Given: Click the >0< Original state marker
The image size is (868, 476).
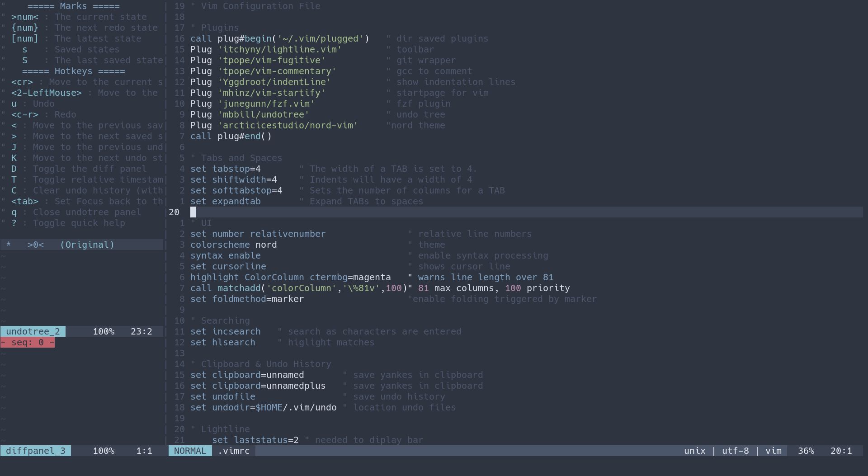Looking at the screenshot, I should coord(35,245).
